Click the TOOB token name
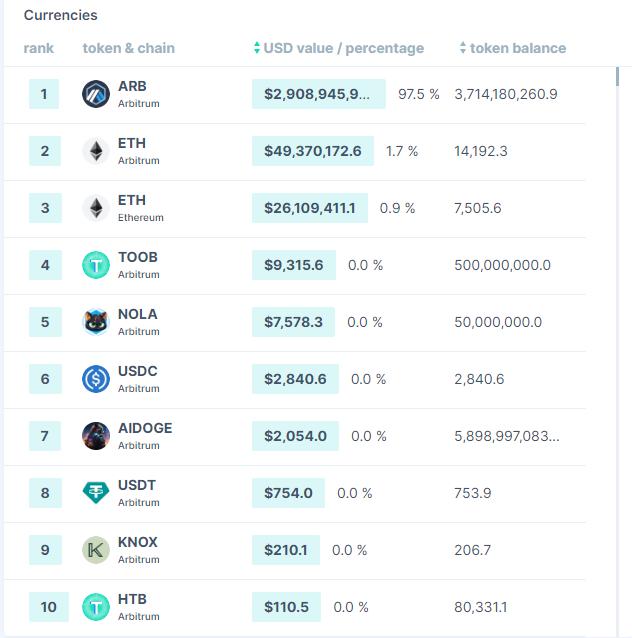Screen dimensions: 632x638 point(138,257)
